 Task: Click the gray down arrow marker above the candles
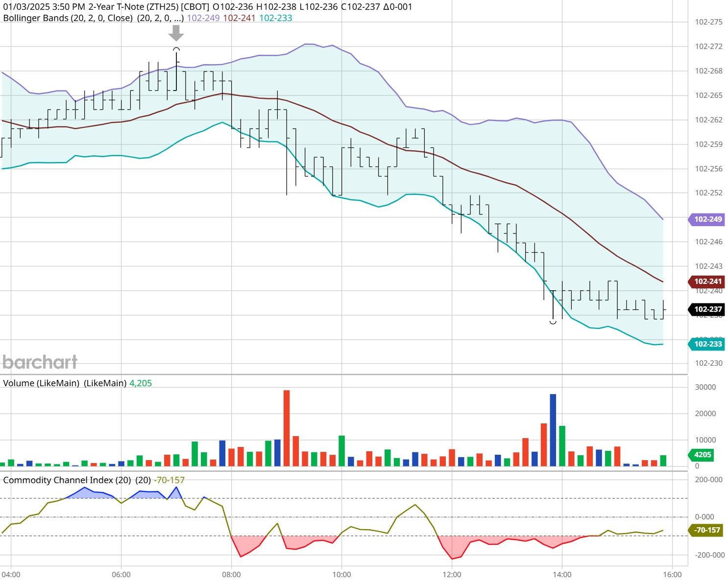(x=176, y=34)
